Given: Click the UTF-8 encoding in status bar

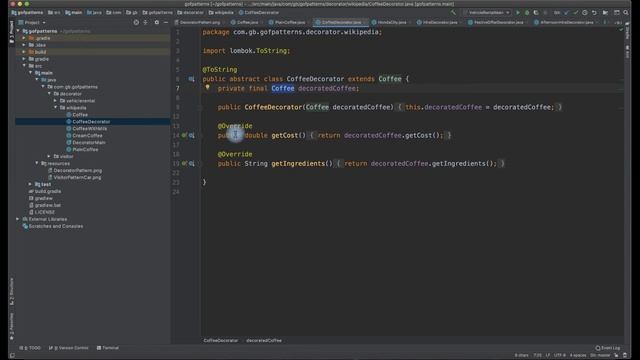Looking at the screenshot, I should [x=560, y=356].
